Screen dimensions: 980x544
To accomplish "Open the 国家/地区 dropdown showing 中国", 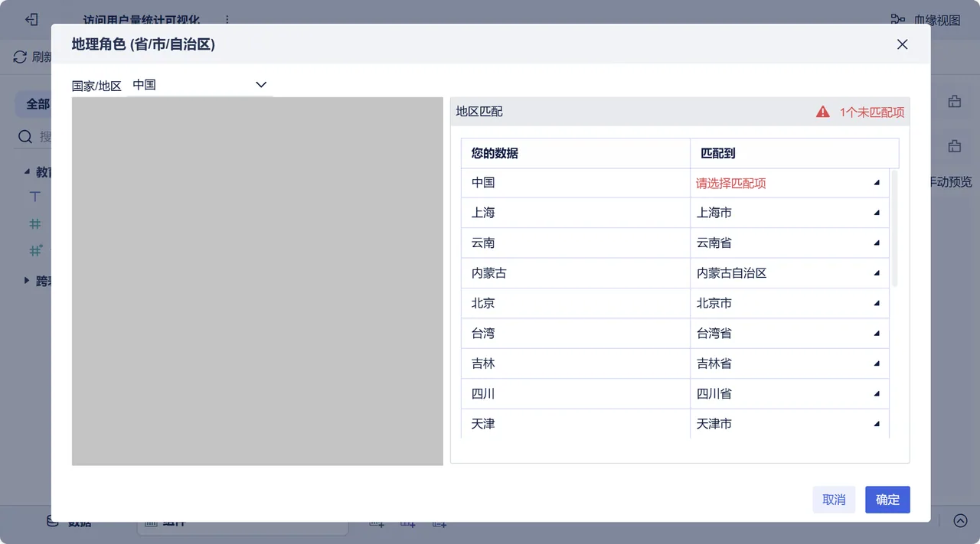I will 200,85.
